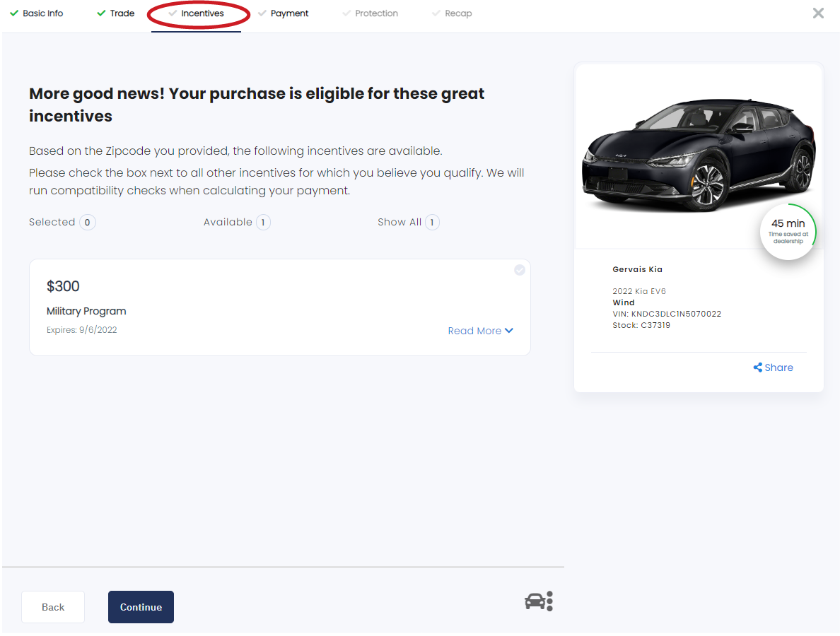Click the VIN: KNDC3DLC1N5070022 text

click(667, 314)
